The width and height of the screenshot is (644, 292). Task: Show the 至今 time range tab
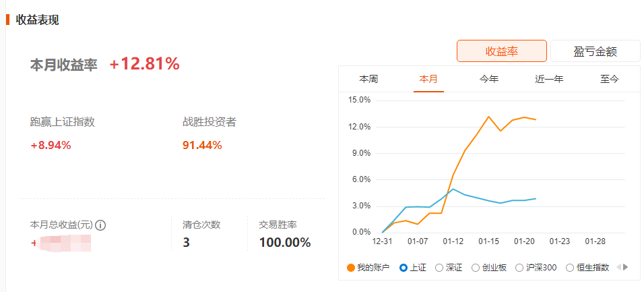(609, 79)
